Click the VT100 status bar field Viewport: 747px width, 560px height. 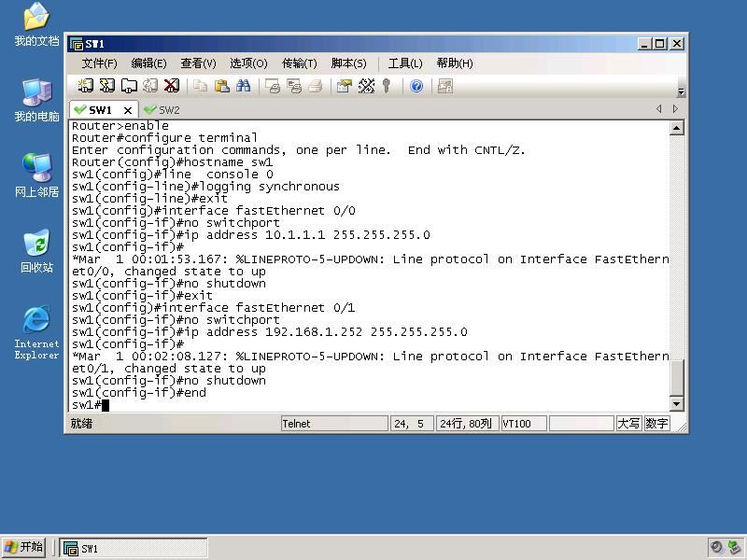click(524, 424)
